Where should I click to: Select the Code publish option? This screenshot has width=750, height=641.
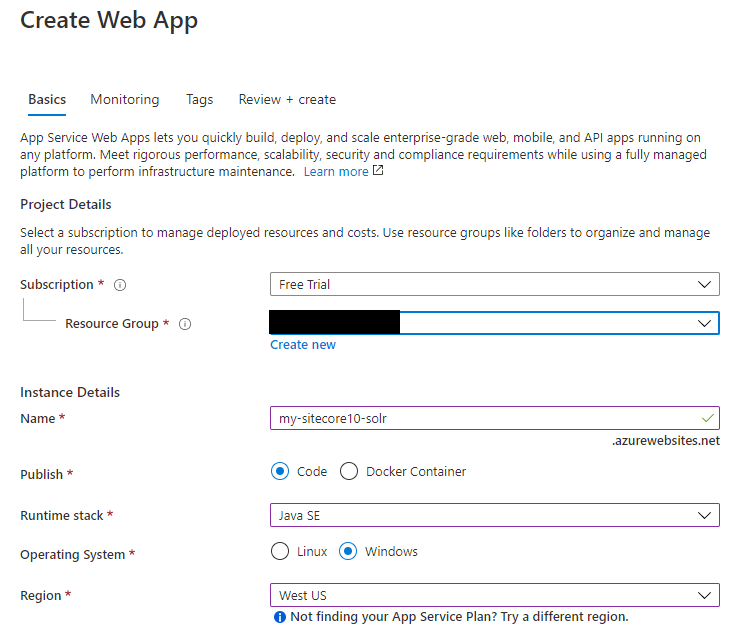point(279,471)
